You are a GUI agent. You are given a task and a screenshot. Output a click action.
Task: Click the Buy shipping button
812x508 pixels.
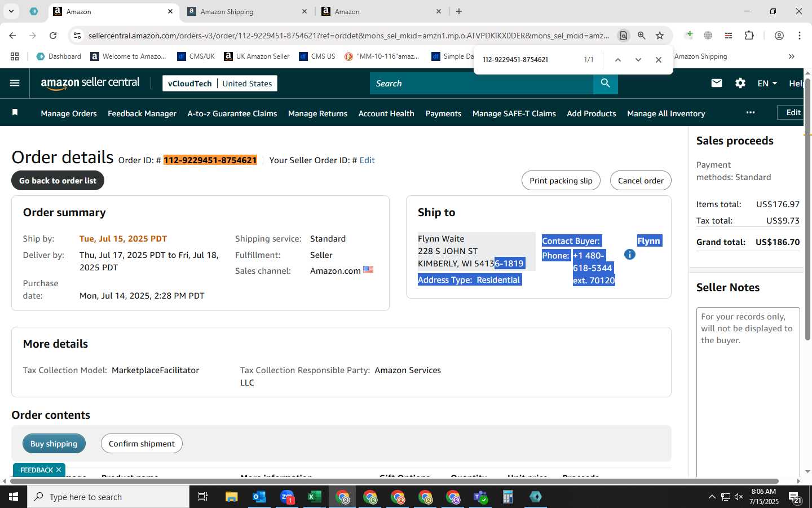(x=54, y=444)
